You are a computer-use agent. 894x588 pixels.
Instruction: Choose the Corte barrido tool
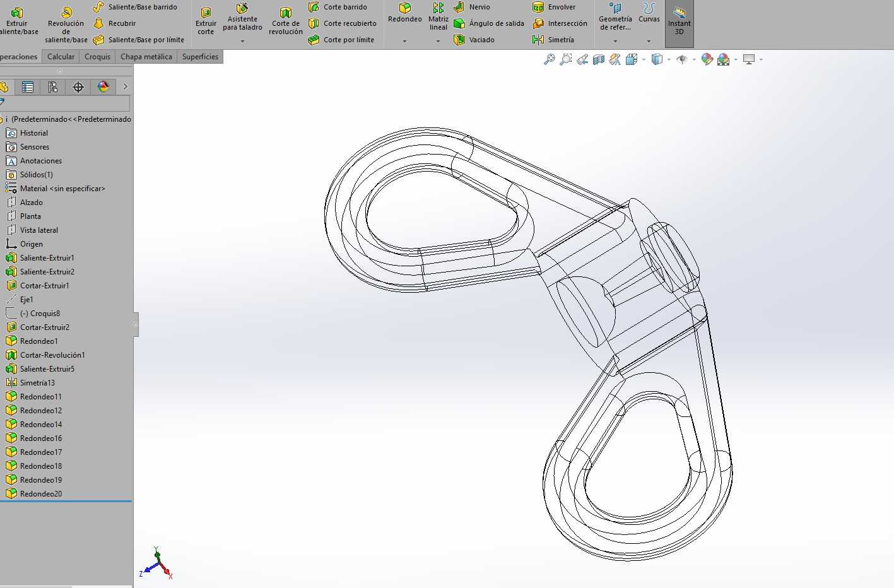[x=338, y=7]
